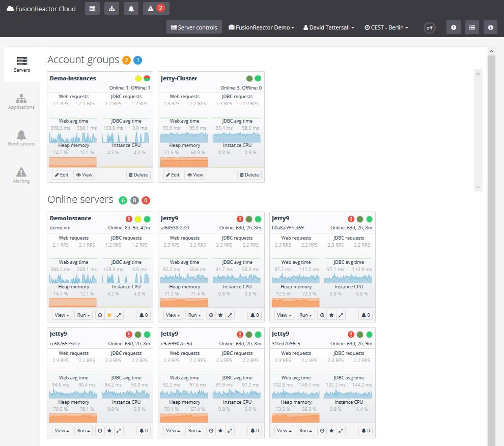Open the Run dropdown on Jetty9 b0a8ab97cd69

click(305, 315)
